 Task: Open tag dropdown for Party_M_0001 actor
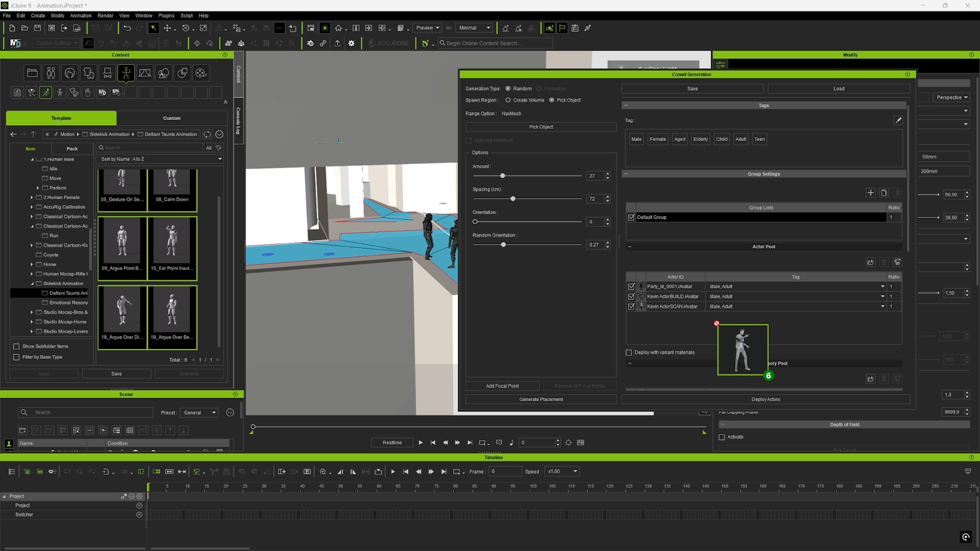[883, 287]
